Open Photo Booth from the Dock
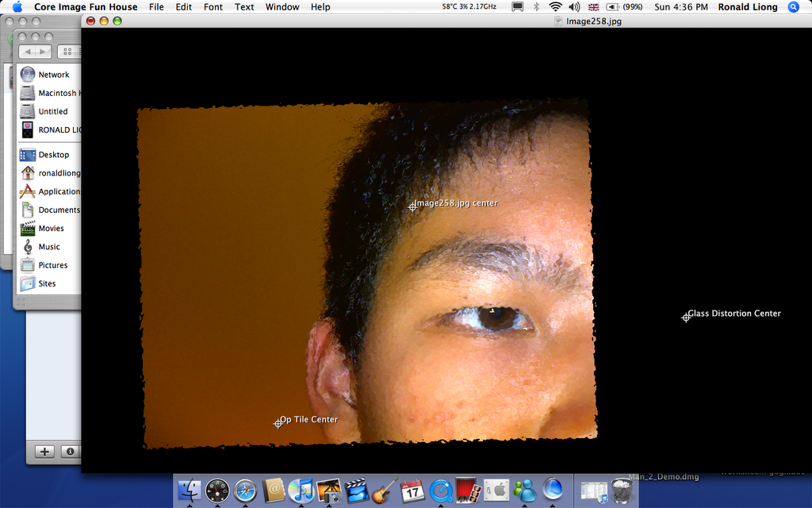The image size is (812, 508). point(469,490)
